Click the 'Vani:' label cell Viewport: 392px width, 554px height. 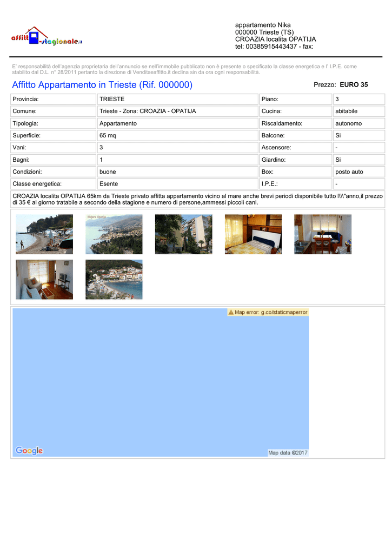tap(54, 147)
